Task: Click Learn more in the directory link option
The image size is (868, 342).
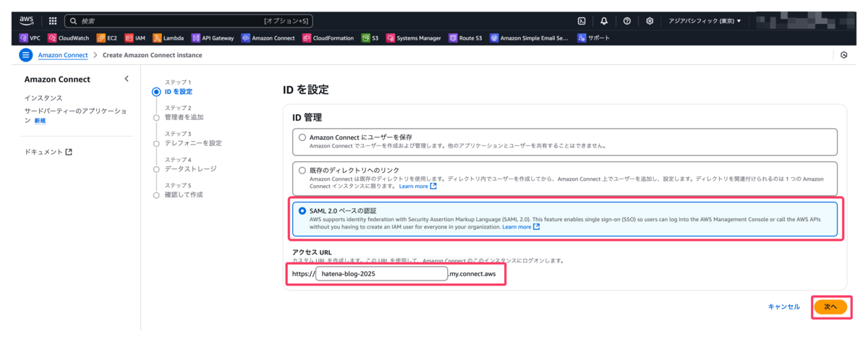Action: (x=418, y=186)
